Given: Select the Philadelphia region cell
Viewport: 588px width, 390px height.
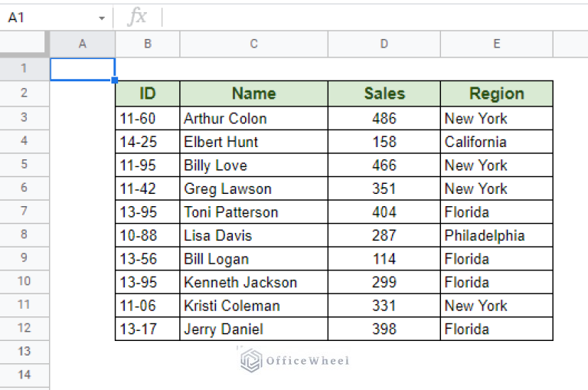Looking at the screenshot, I should pos(496,235).
